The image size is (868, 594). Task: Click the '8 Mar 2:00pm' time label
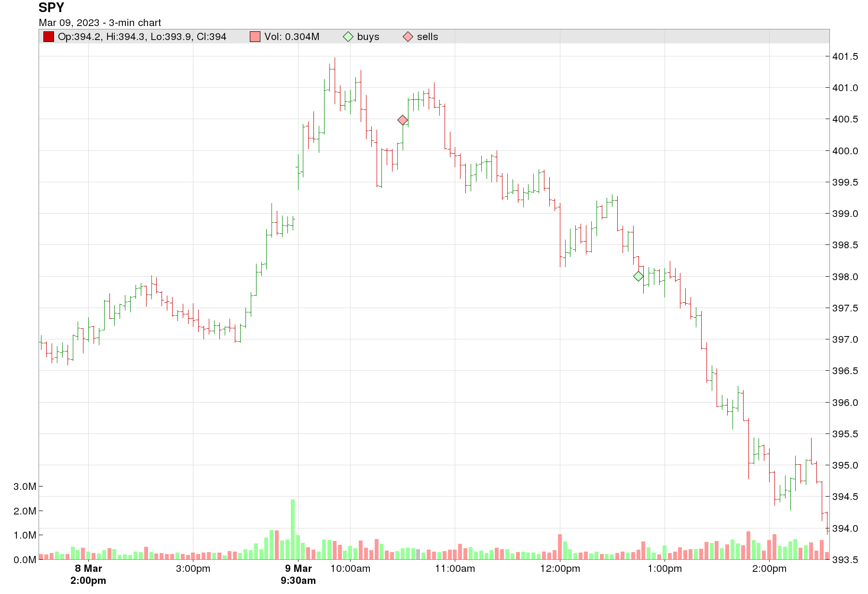(x=88, y=574)
